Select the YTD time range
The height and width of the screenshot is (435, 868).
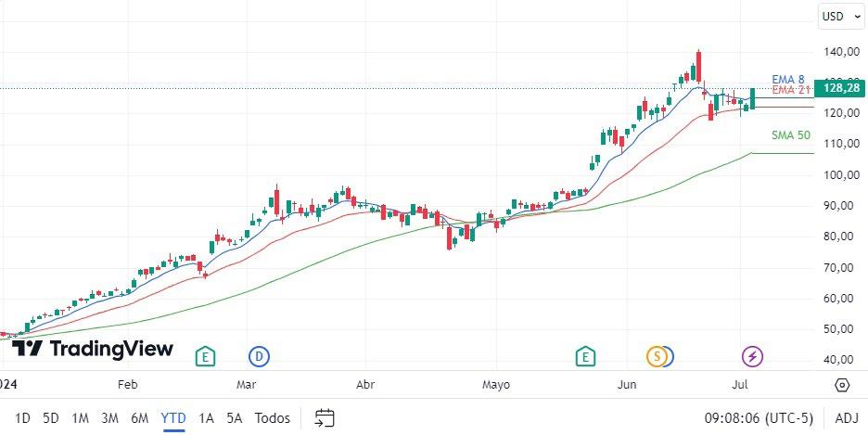point(172,418)
